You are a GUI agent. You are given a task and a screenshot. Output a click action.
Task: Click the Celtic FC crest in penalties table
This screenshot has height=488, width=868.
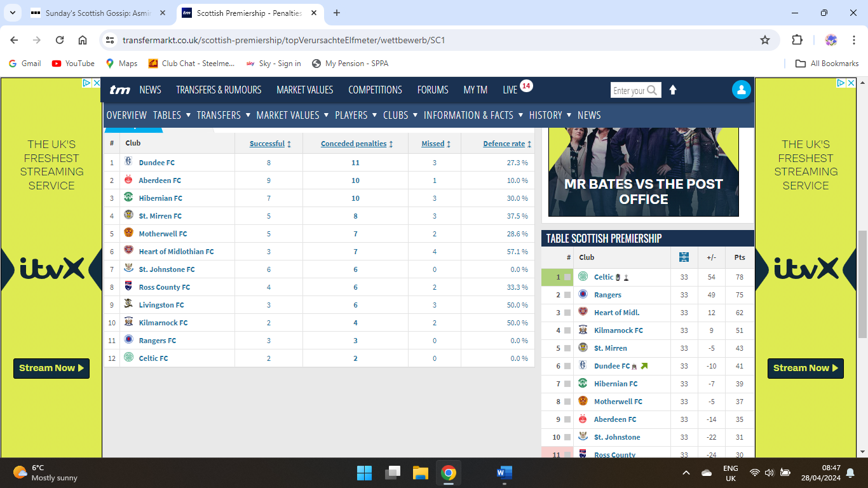pos(128,358)
